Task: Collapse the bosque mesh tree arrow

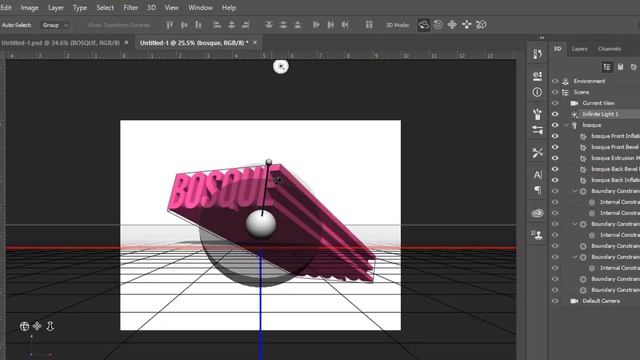Action: pos(566,125)
